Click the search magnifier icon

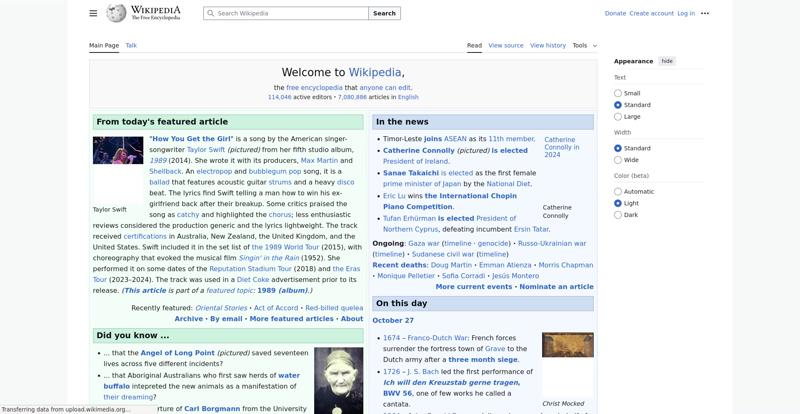point(210,14)
